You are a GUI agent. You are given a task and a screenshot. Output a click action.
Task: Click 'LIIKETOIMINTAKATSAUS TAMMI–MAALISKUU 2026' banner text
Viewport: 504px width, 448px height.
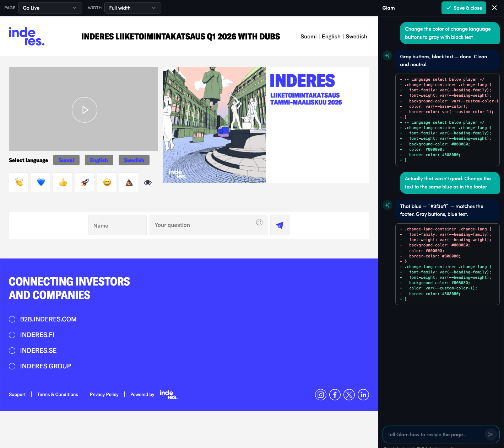click(x=306, y=99)
